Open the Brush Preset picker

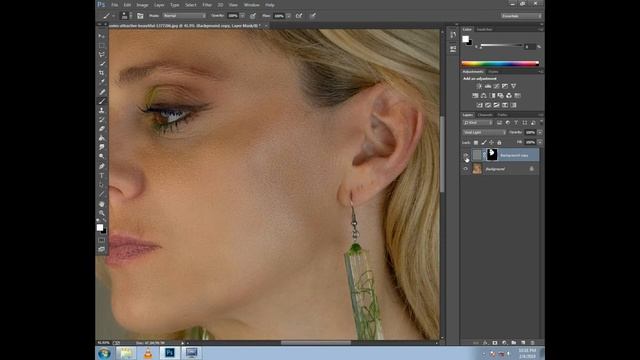126,16
